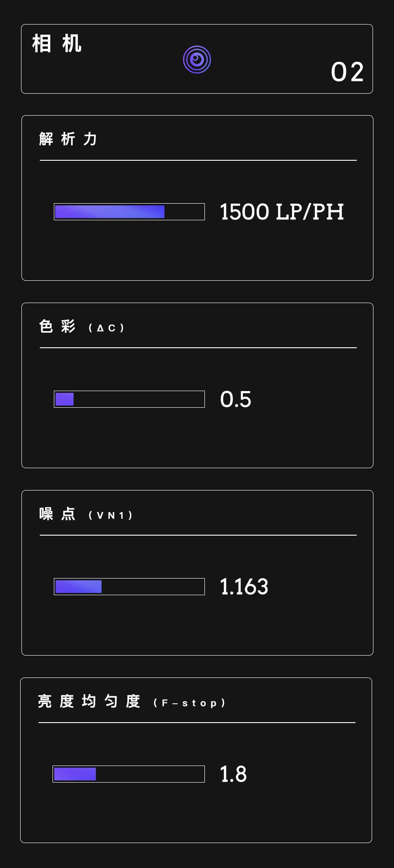Click the (F-stop) unit label

pyautogui.click(x=189, y=703)
